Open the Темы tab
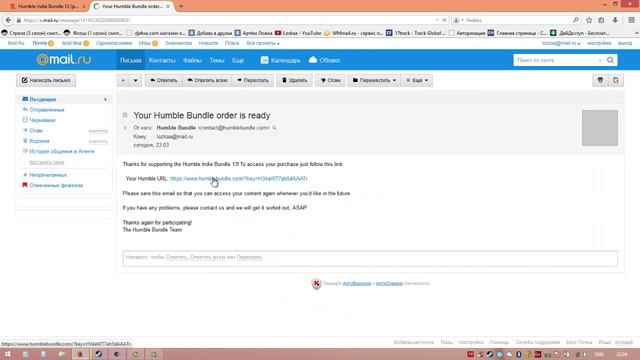Viewport: 640px width, 360px height. click(217, 60)
